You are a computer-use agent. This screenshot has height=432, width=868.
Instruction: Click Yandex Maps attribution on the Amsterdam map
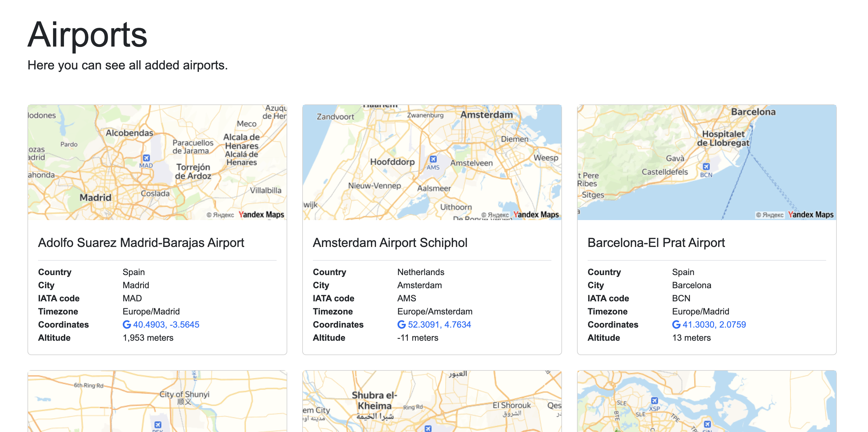537,214
